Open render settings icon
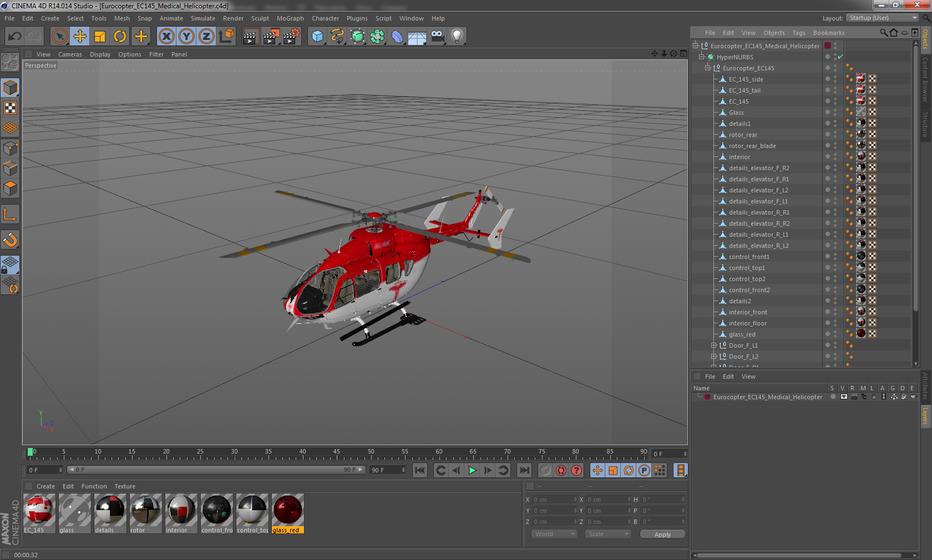Viewport: 932px width, 560px height. point(291,37)
